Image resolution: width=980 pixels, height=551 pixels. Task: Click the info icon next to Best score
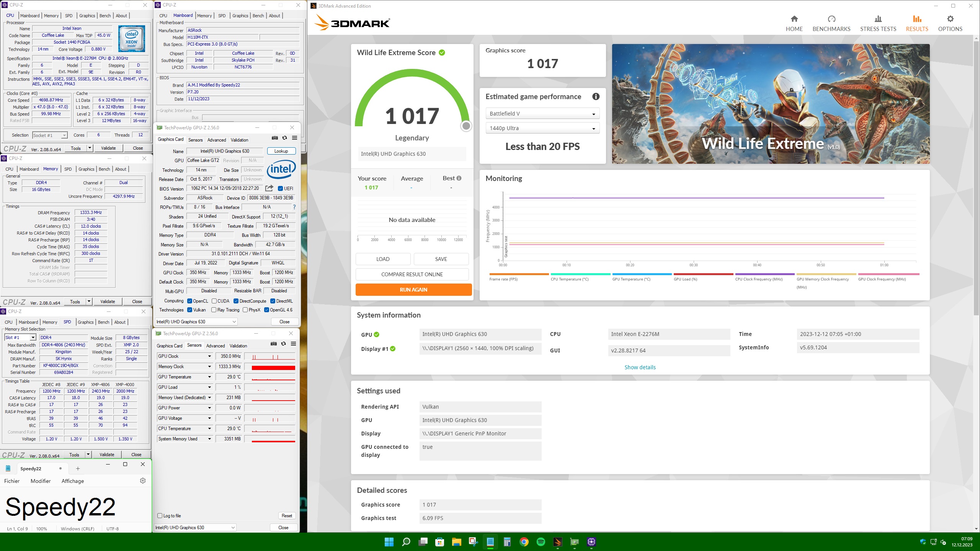click(x=459, y=178)
